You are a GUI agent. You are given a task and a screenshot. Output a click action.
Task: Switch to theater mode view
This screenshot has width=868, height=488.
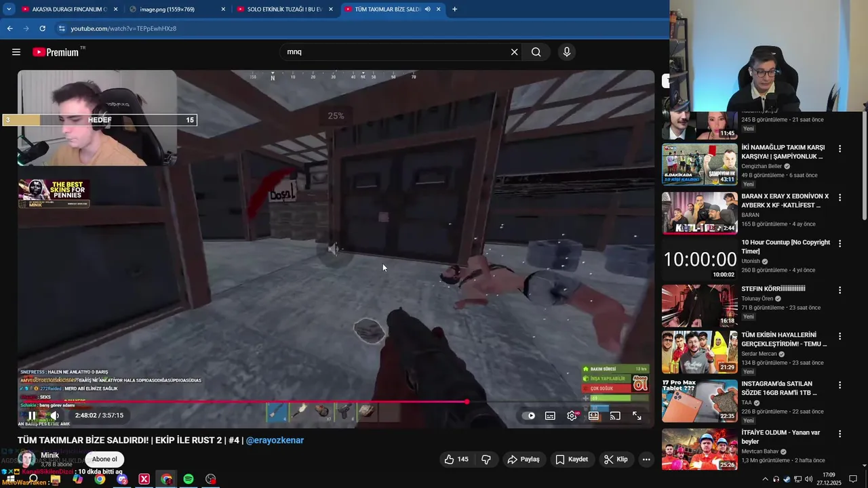[593, 416]
